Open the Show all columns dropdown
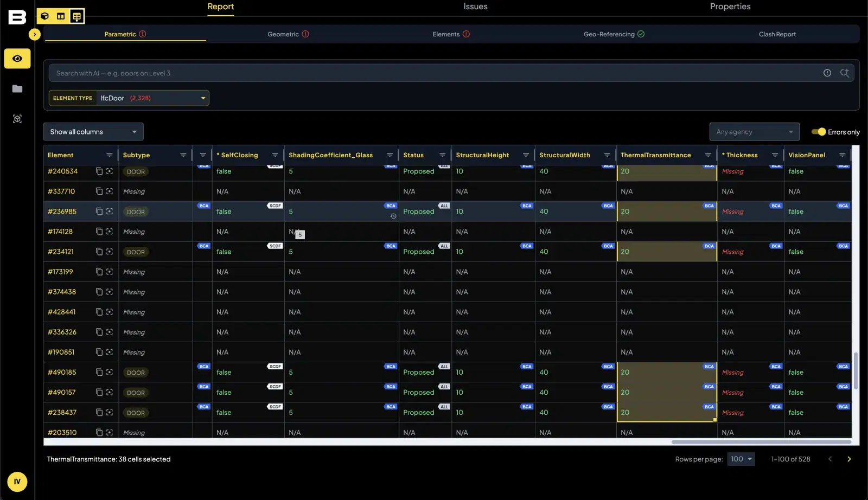 click(x=93, y=132)
